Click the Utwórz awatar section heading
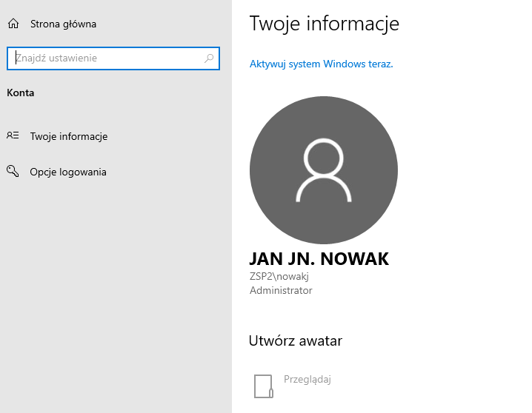 click(x=295, y=340)
